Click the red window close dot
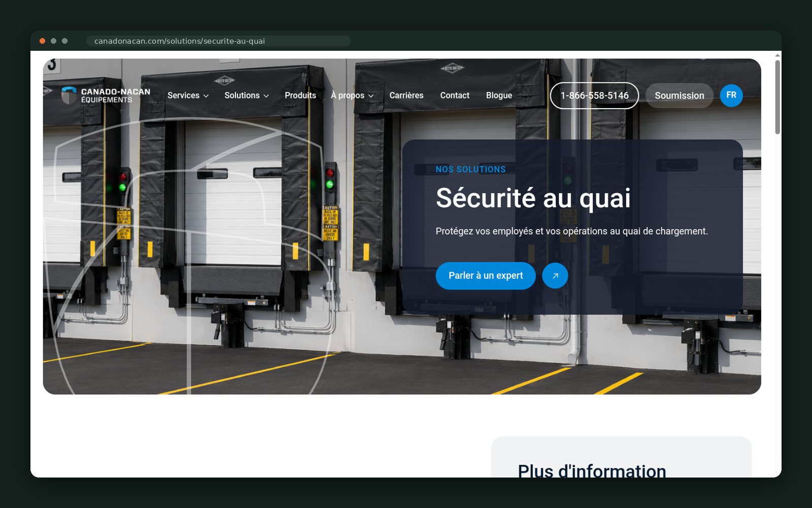The height and width of the screenshot is (508, 812). point(43,41)
